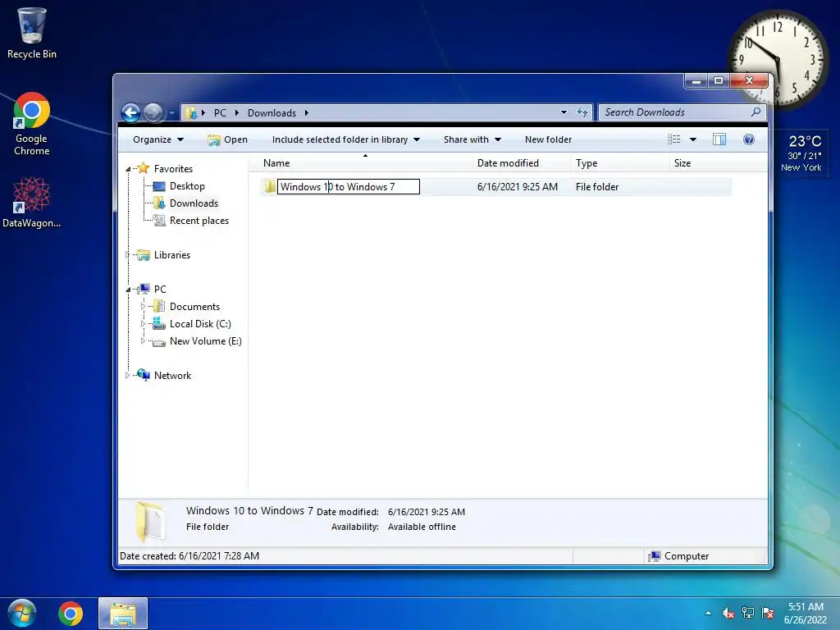840x630 pixels.
Task: Go back using the Explorer back arrow
Action: point(130,112)
